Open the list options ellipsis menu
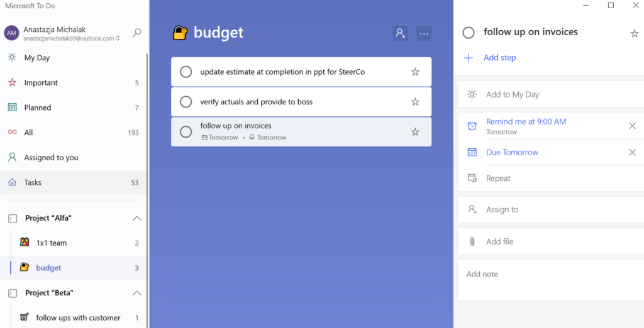Viewport: 644px width, 328px height. point(424,33)
